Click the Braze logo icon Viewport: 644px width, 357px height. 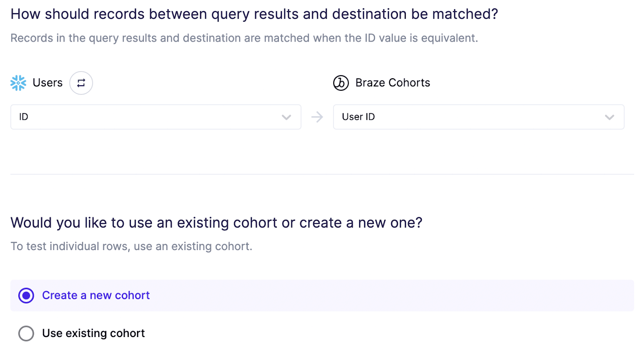pos(341,83)
